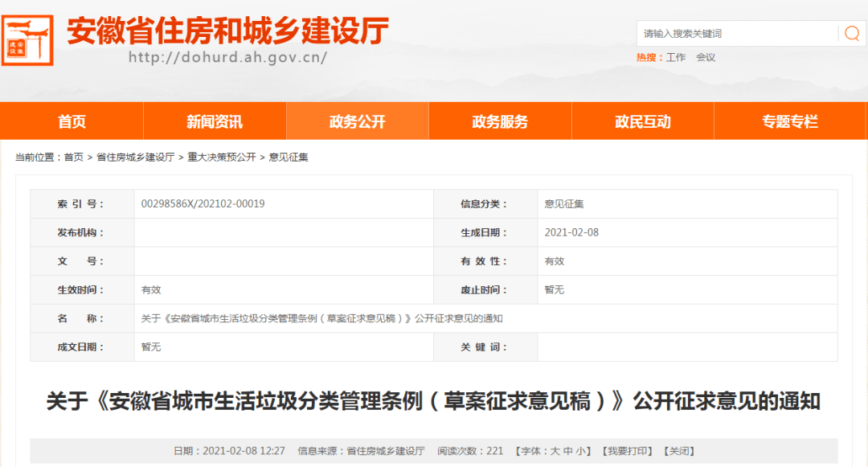The width and height of the screenshot is (868, 467).
Task: Go to 首页 in the breadcrumb
Action: point(74,158)
